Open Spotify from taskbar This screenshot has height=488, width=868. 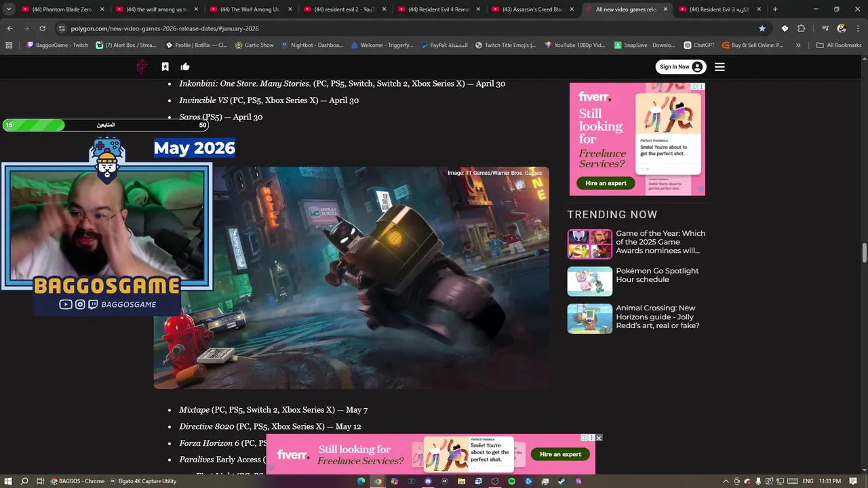(511, 481)
